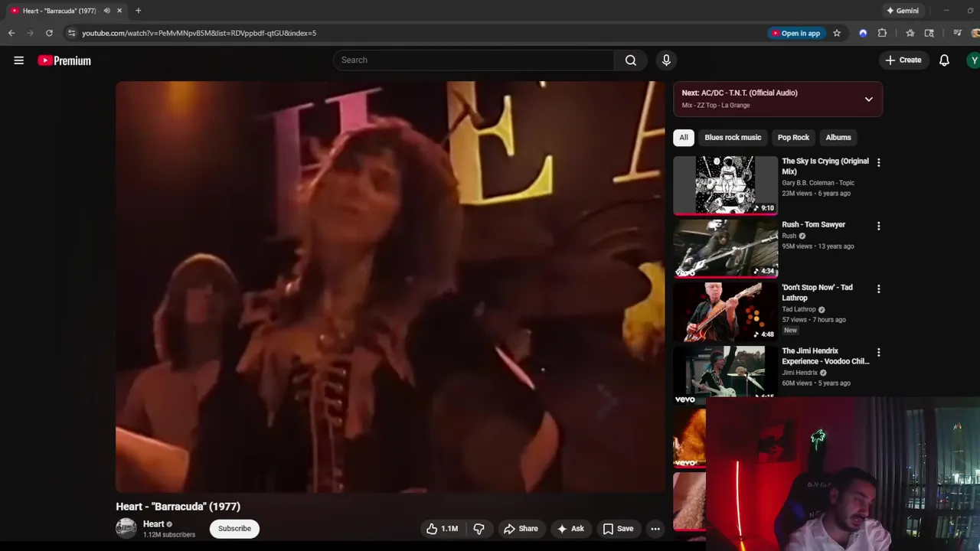View site information icon in address bar
Image resolution: width=980 pixels, height=551 pixels.
click(71, 33)
